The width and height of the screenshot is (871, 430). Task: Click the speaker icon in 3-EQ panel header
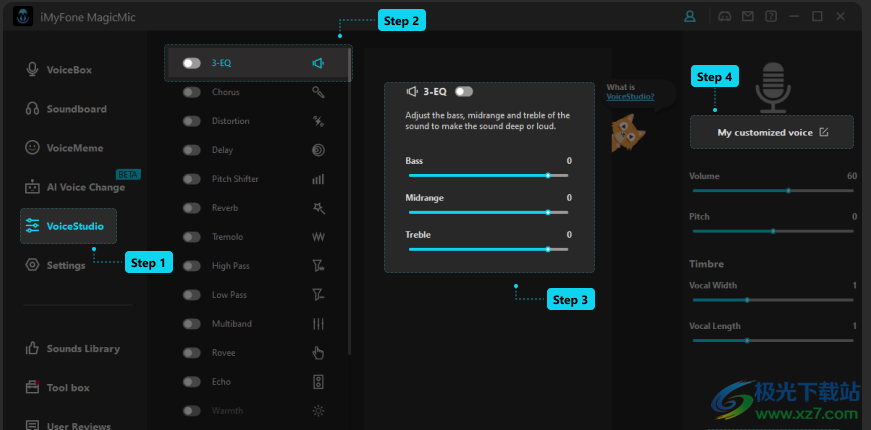[412, 92]
